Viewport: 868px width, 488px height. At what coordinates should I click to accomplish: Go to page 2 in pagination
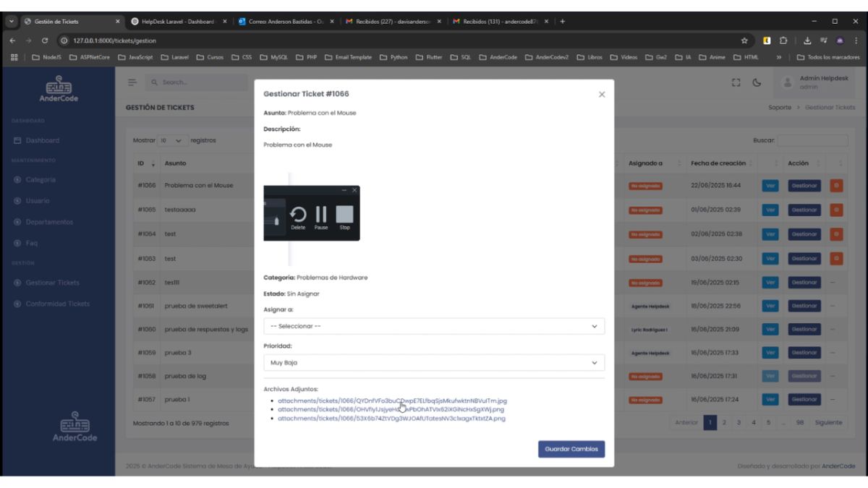tap(726, 422)
